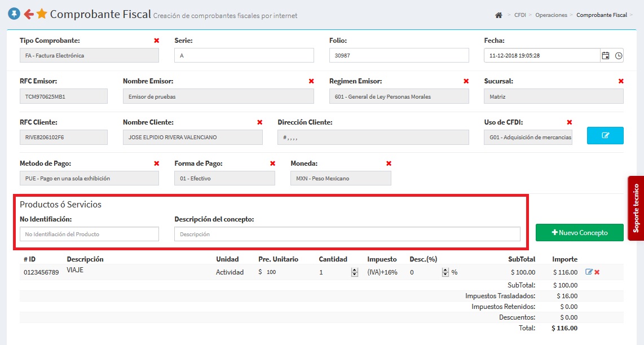Remove the Forma de Pago value
644x345 pixels.
(x=273, y=163)
